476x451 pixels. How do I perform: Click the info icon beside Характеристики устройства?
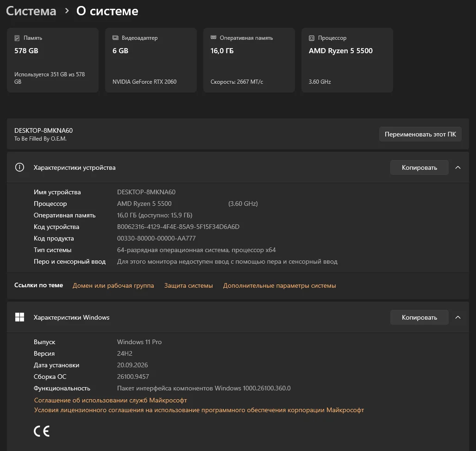(x=20, y=167)
